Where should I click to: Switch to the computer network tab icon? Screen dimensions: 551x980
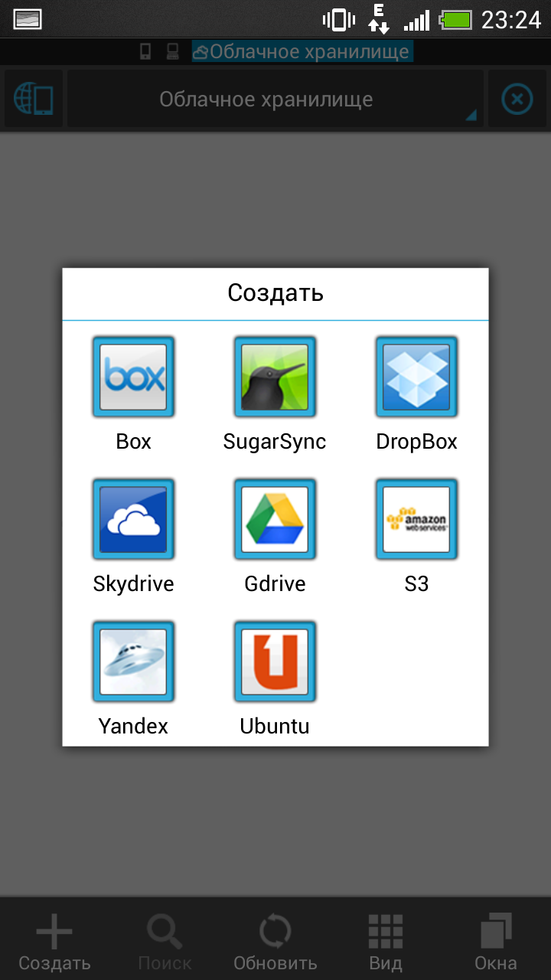click(173, 52)
